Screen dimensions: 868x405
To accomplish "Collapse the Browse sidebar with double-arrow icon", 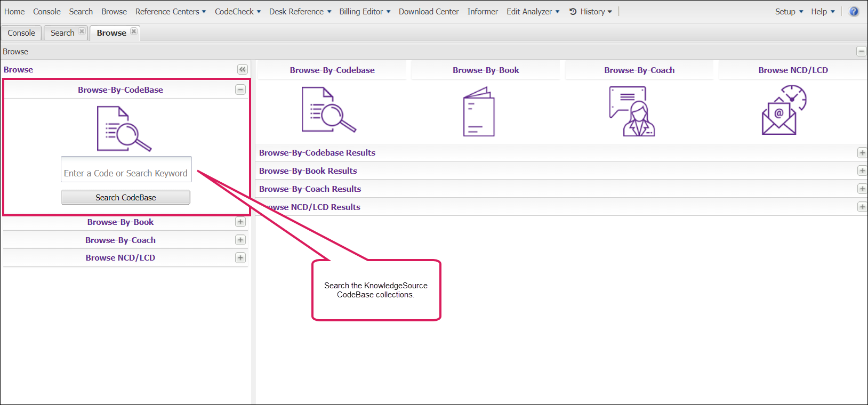I will 242,69.
